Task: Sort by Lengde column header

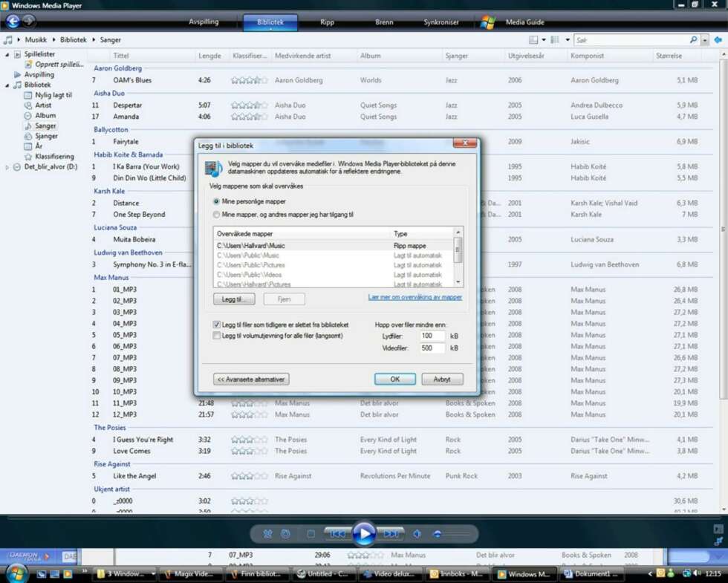Action: 209,56
